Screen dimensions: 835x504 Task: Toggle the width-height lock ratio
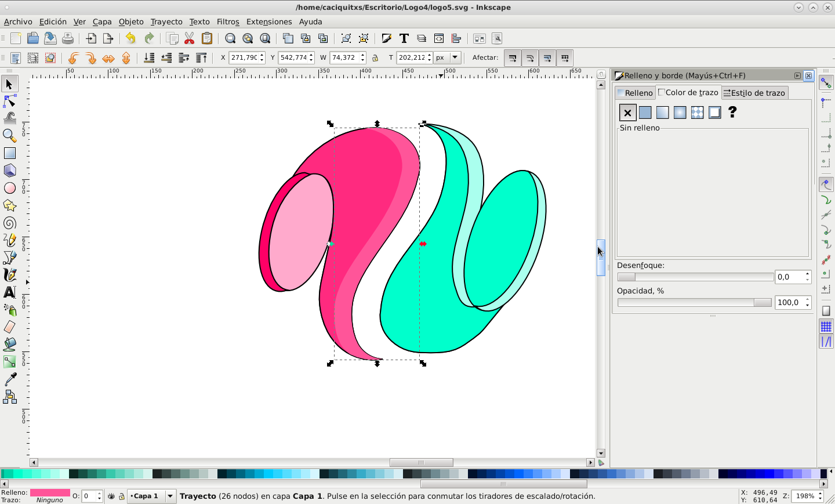pos(375,58)
